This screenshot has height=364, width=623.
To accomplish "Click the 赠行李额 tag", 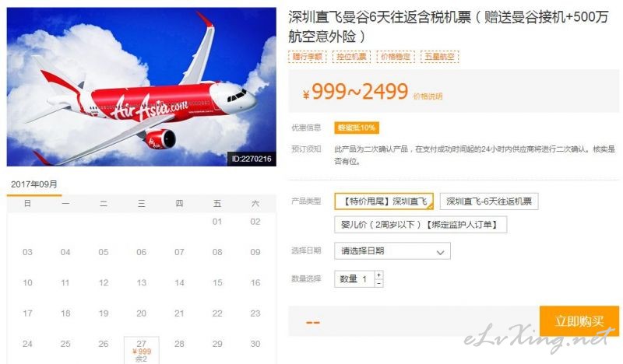I will pyautogui.click(x=307, y=57).
